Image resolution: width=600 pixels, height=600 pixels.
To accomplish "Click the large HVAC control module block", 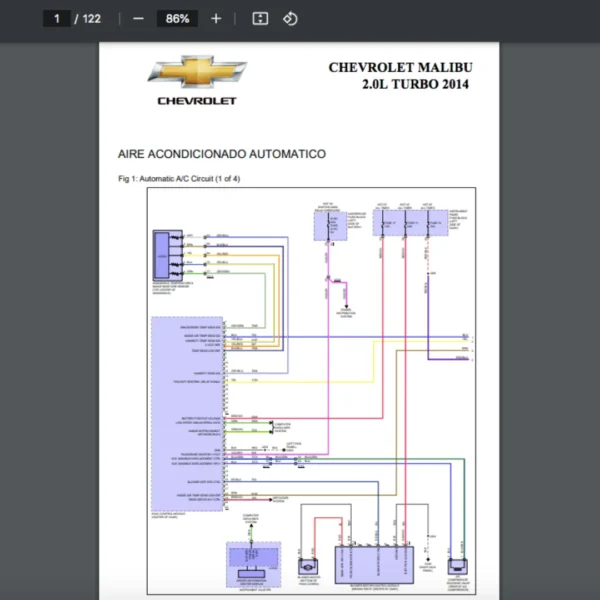I will pyautogui.click(x=187, y=410).
